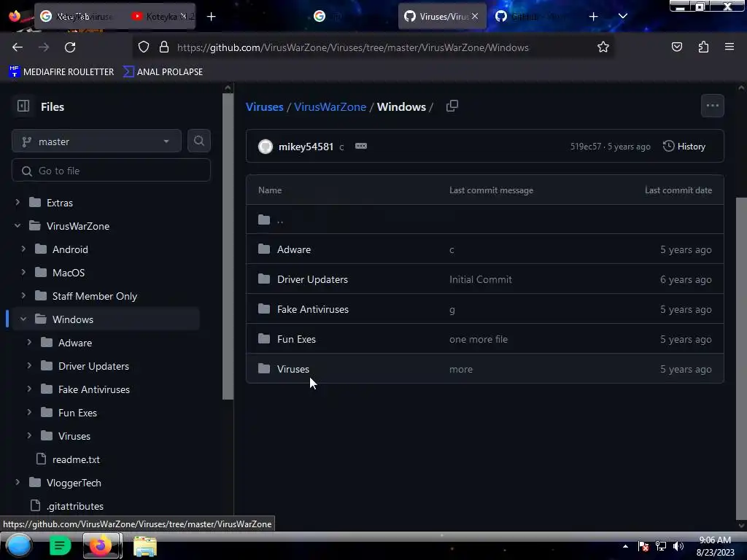Open the Pocket save icon
The image size is (747, 560).
[676, 47]
